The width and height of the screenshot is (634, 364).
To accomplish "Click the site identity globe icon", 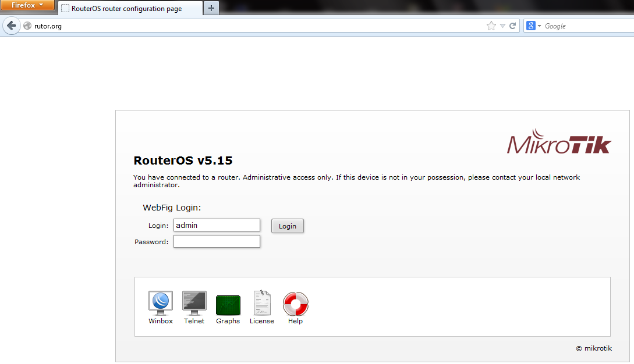I will [x=27, y=26].
